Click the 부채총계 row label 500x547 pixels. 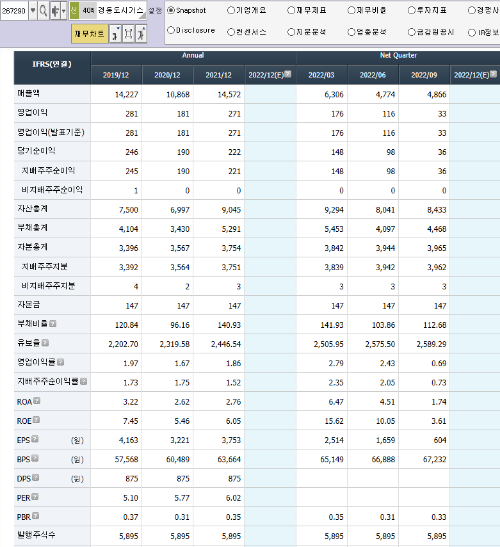32,228
